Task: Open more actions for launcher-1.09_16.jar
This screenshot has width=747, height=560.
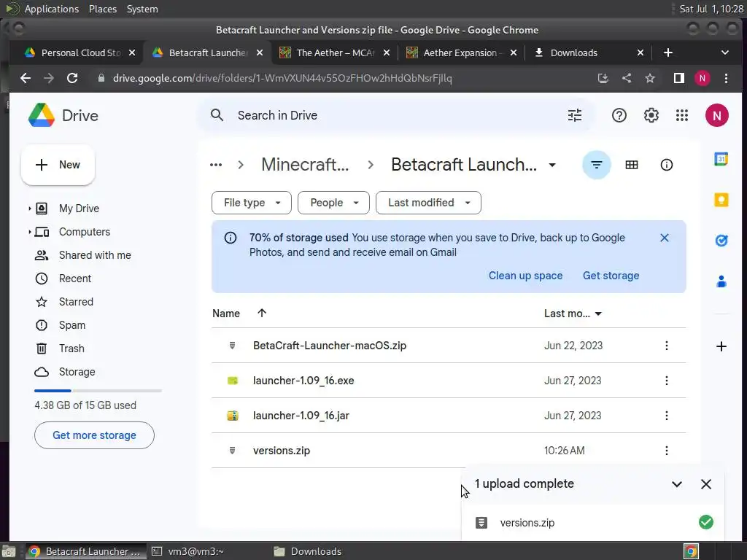Action: 666,416
